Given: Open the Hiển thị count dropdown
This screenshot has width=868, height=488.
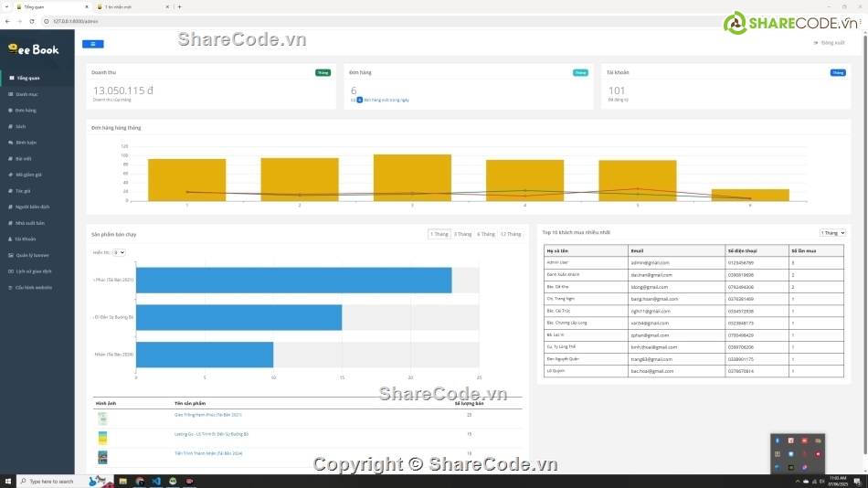Looking at the screenshot, I should coord(119,252).
